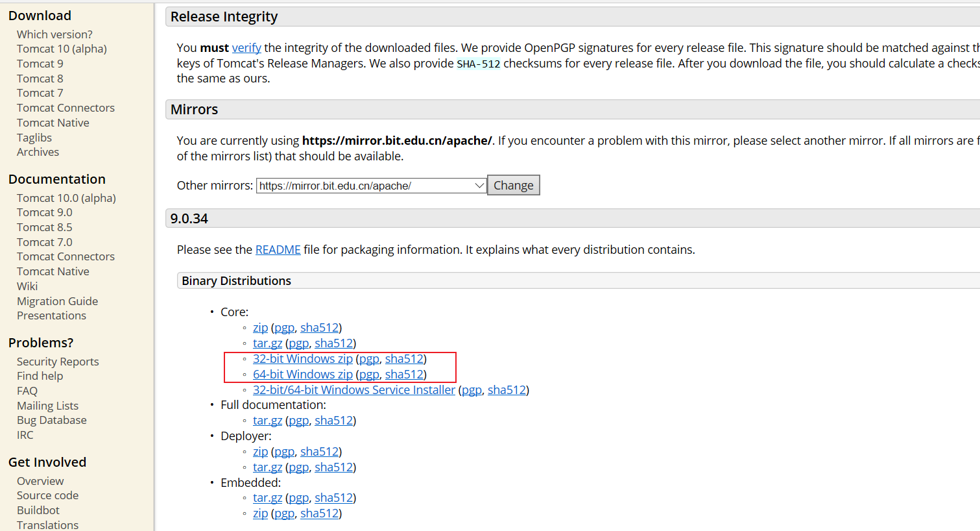980x531 pixels.
Task: Open Tomcat 7.0 documentation
Action: 45,242
